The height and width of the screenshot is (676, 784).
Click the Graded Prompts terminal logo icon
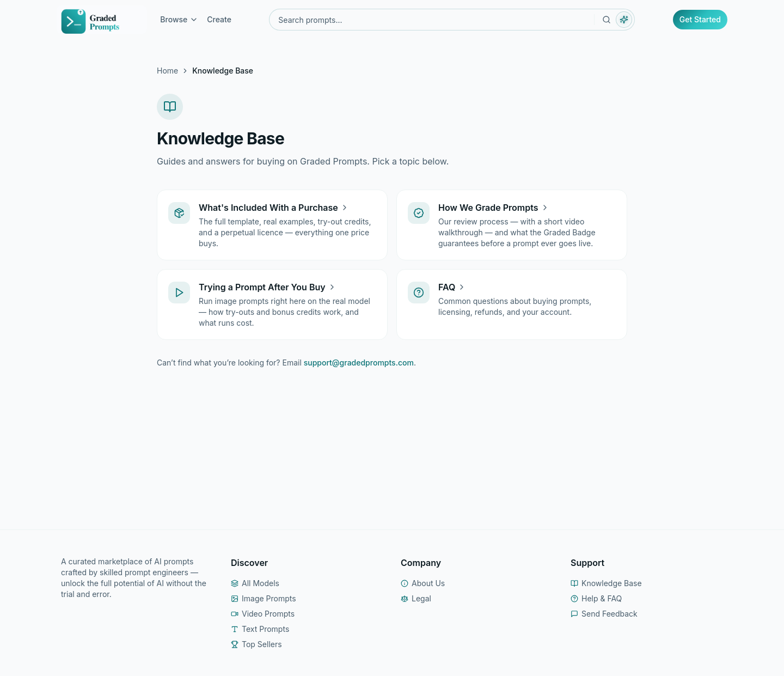tap(73, 21)
